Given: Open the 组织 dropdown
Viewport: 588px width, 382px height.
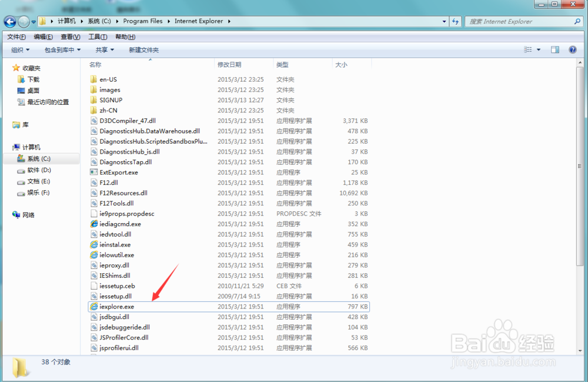Looking at the screenshot, I should 20,50.
